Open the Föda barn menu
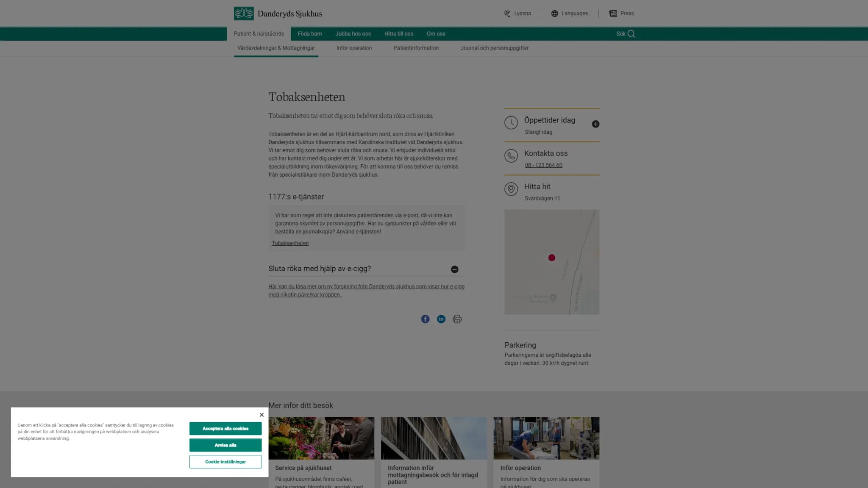The height and width of the screenshot is (488, 868). pos(309,34)
